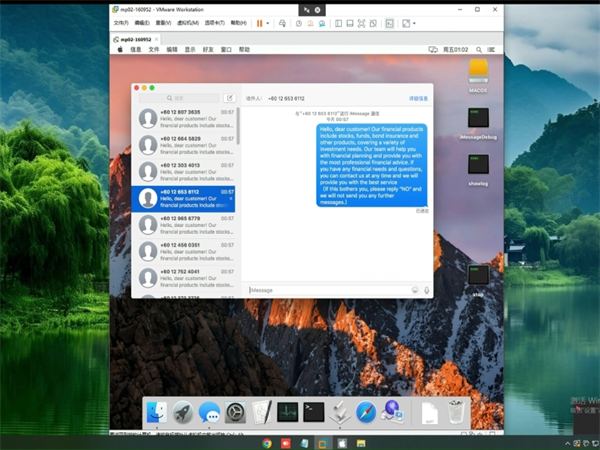Open System Preferences in the dock
Image resolution: width=600 pixels, height=450 pixels.
click(235, 411)
